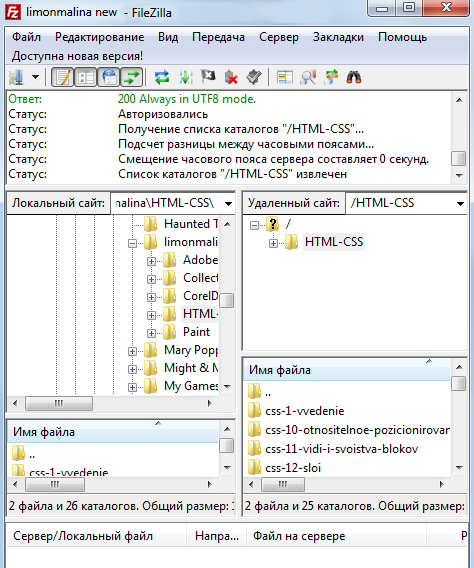Select remote folder css-1-vvedenie
Screen dimensions: 474x568
pyautogui.click(x=305, y=411)
